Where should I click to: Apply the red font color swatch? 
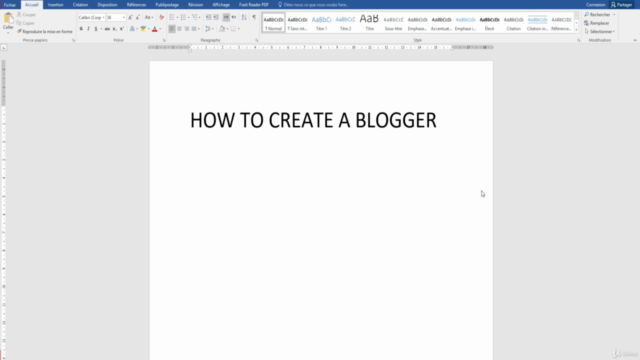coord(155,29)
